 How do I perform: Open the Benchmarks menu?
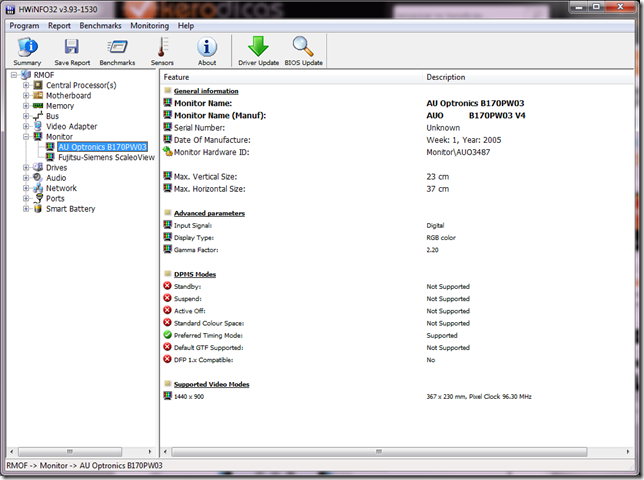pos(100,26)
